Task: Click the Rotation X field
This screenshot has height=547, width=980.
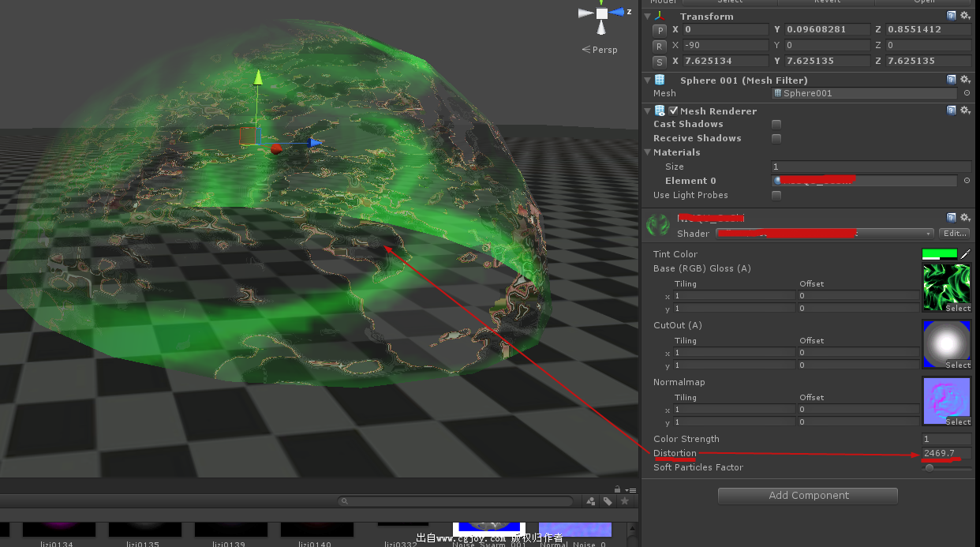Action: [726, 45]
